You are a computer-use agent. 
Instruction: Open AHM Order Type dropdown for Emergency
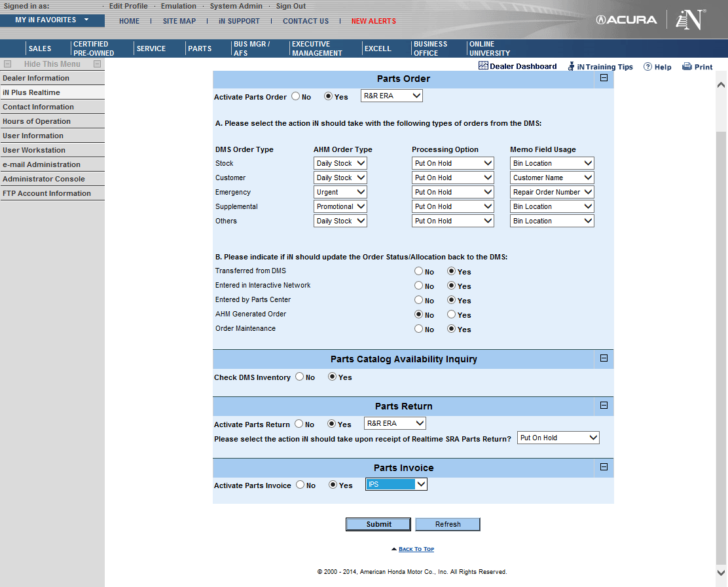pyautogui.click(x=340, y=192)
